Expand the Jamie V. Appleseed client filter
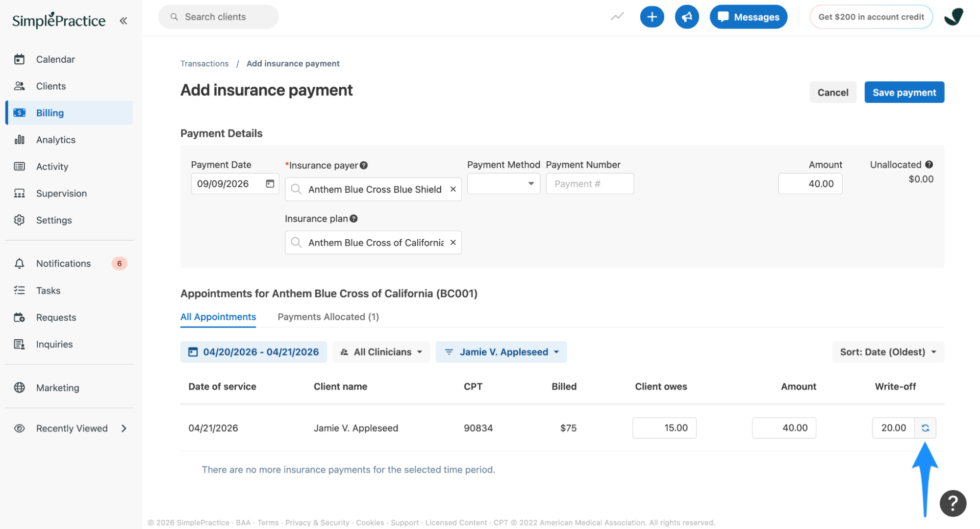 point(501,352)
